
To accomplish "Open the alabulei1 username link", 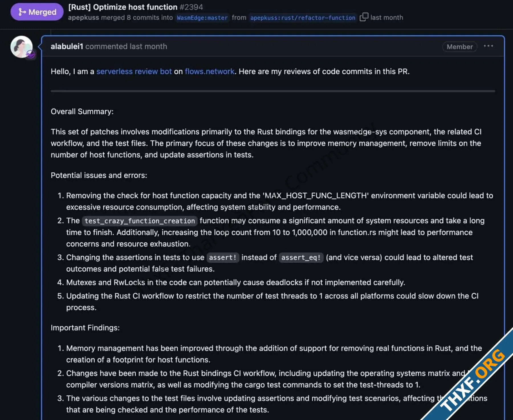I will 67,46.
